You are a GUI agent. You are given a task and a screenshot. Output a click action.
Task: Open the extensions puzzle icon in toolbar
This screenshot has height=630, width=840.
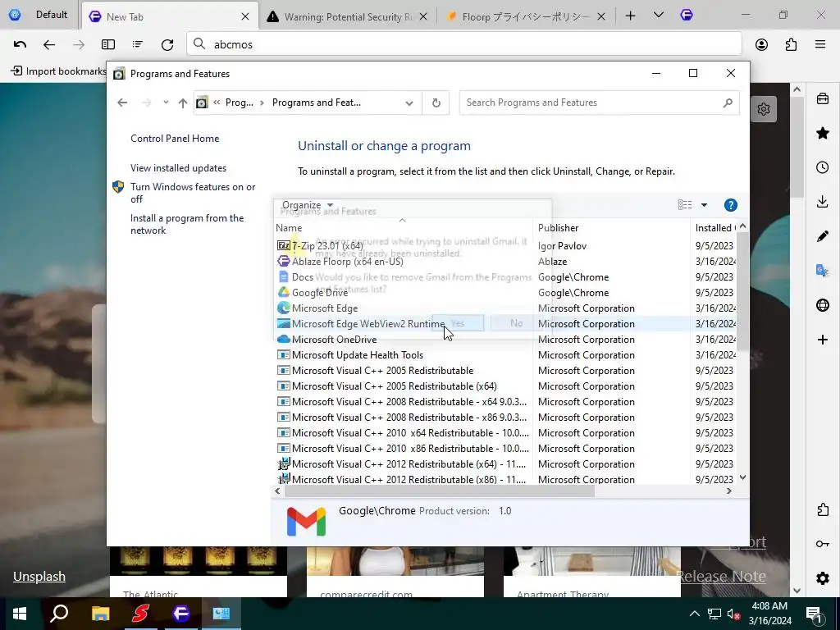click(791, 44)
